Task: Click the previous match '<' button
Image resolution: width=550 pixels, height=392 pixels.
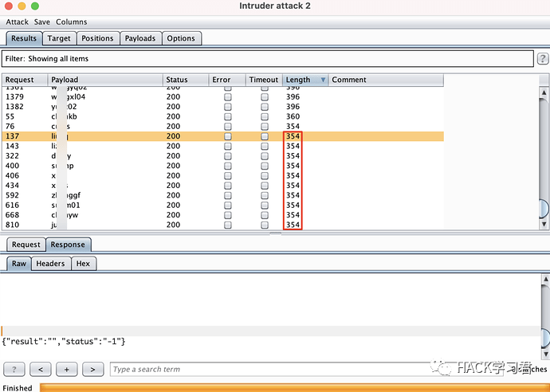Action: [41, 369]
